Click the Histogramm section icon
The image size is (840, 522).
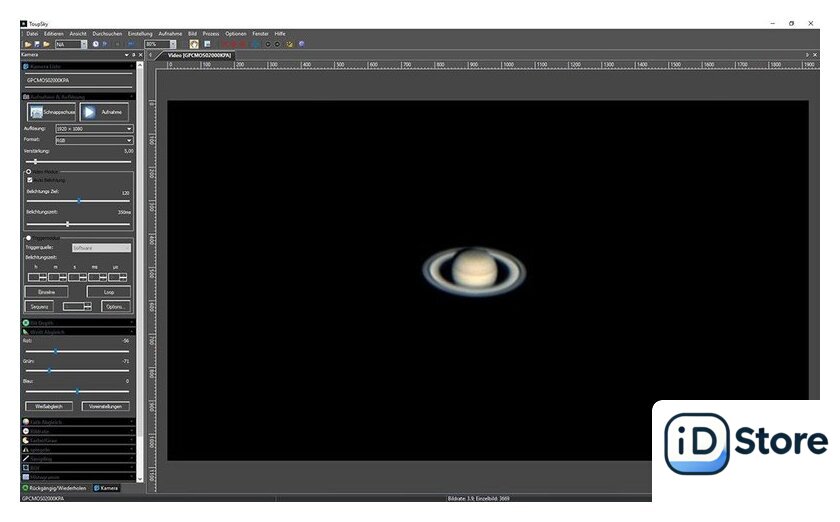(x=25, y=476)
